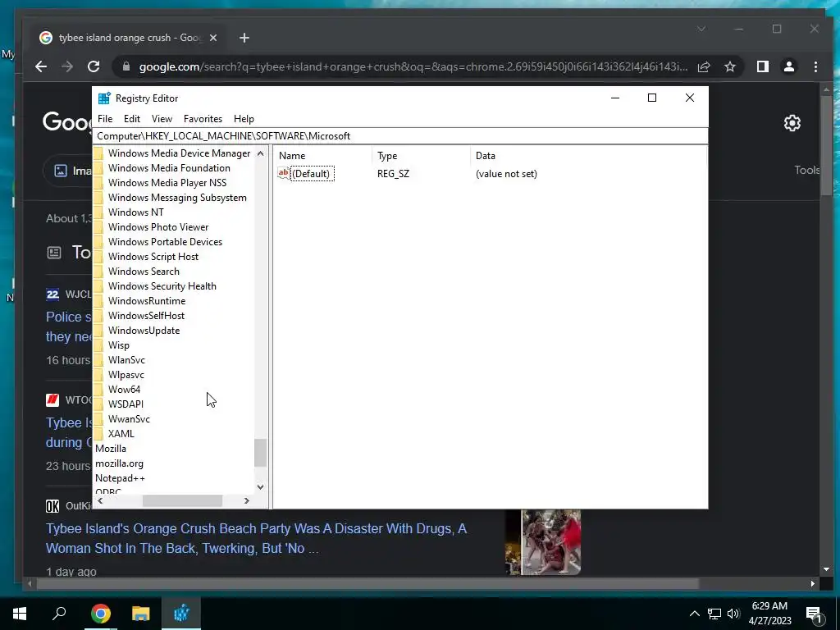Screen dimensions: 840x630
Task: Select the WwanSvc registry key
Action: pos(129,419)
